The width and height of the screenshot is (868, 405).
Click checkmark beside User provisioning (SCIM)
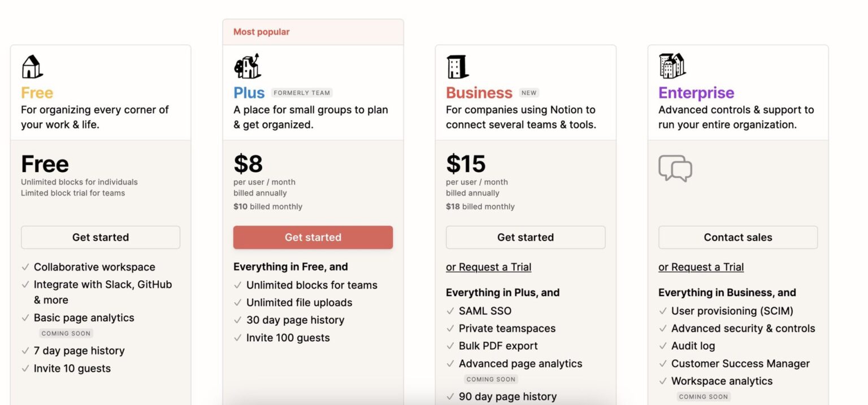tap(663, 311)
